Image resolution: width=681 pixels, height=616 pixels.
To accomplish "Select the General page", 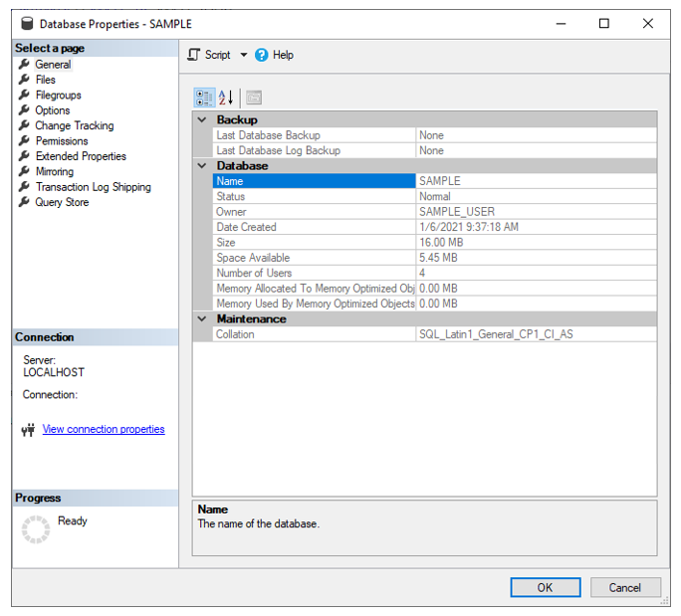I will tap(53, 65).
